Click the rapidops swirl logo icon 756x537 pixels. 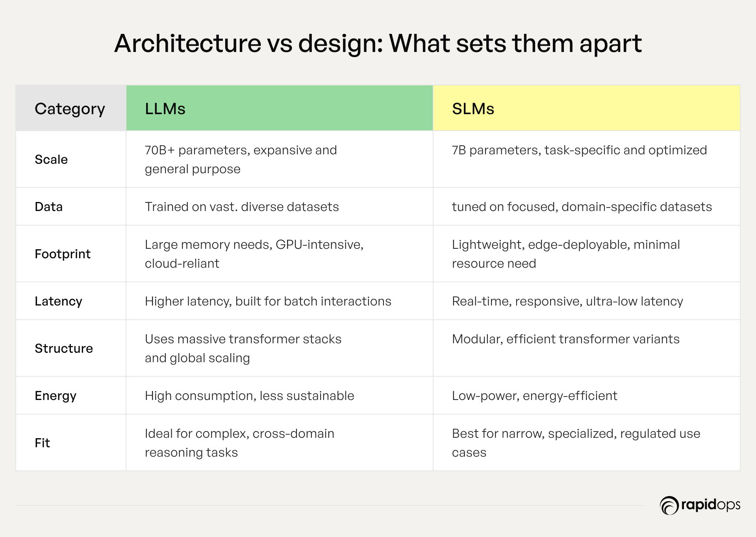669,506
